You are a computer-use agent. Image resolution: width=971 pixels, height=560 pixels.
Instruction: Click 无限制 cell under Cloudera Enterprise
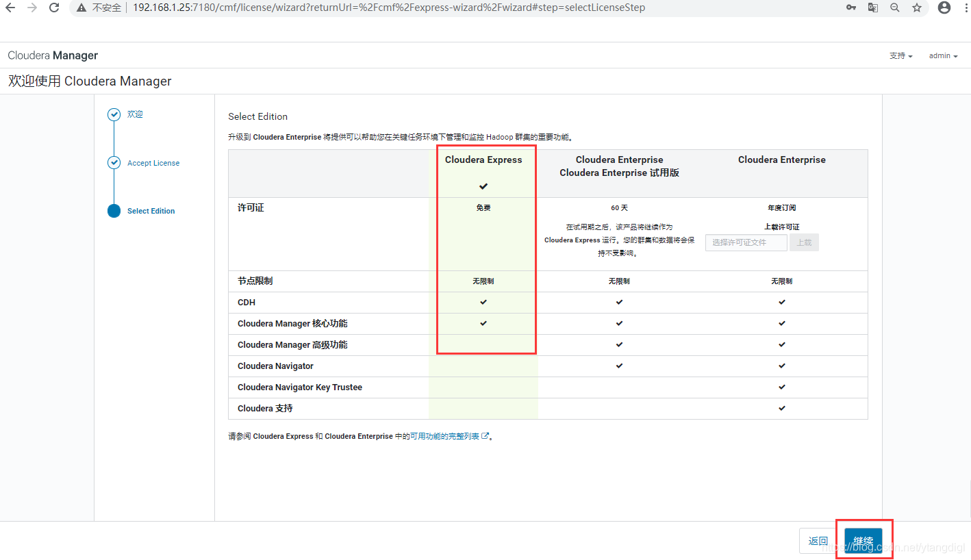(x=781, y=281)
